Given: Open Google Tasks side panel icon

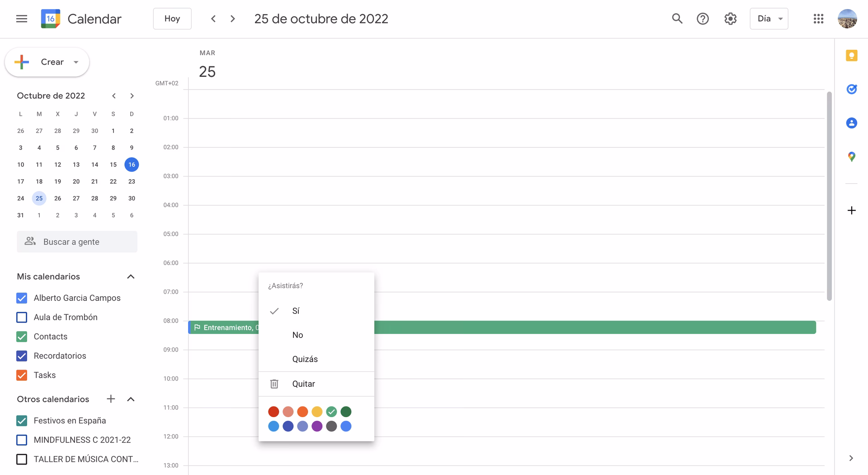Looking at the screenshot, I should pos(852,89).
